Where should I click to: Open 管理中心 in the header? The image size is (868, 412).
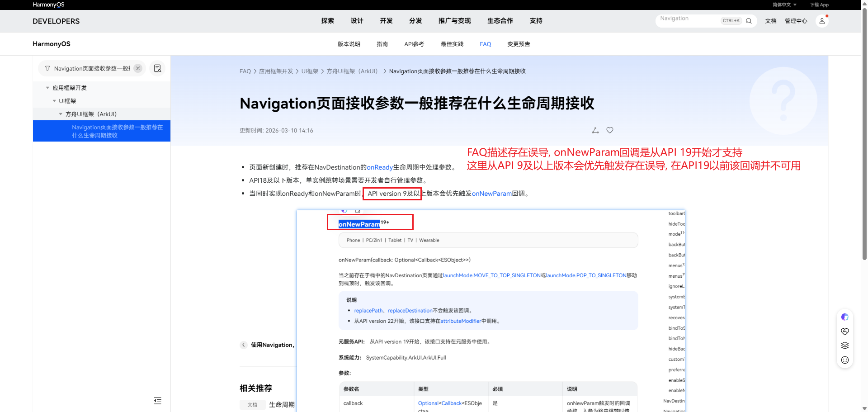coord(796,21)
